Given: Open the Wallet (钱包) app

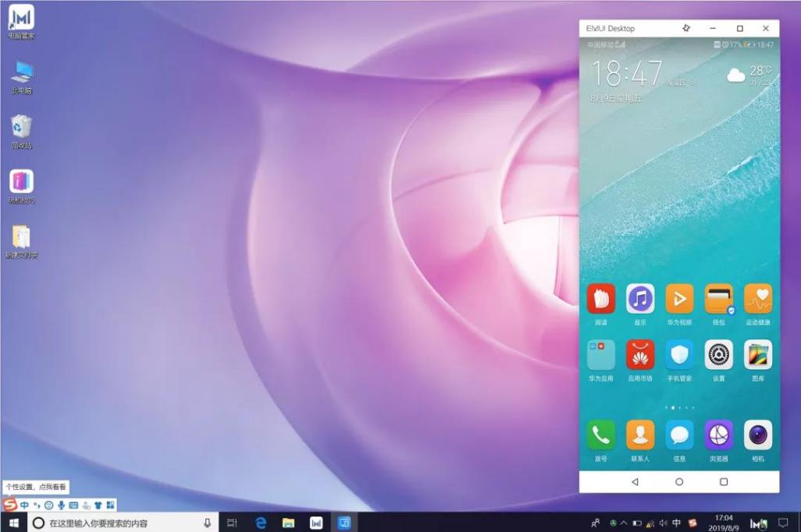Looking at the screenshot, I should click(x=717, y=298).
